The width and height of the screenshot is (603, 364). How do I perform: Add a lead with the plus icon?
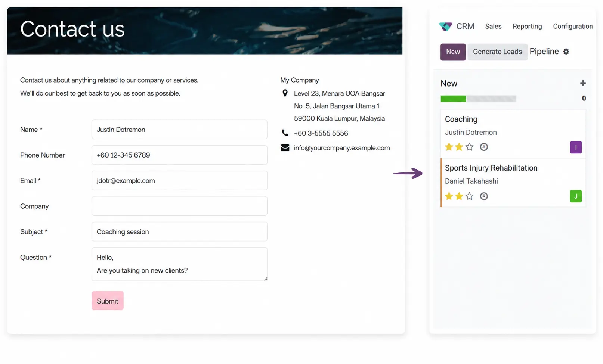point(583,83)
